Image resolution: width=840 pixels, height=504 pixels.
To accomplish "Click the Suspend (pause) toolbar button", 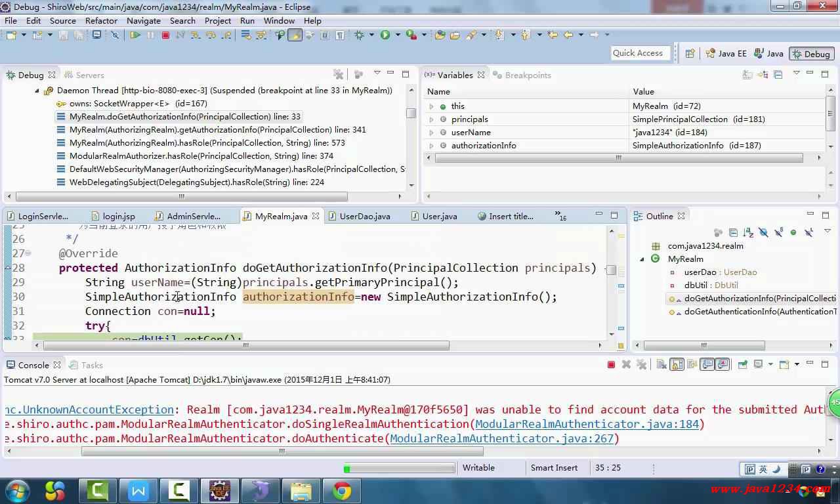I will 150,35.
